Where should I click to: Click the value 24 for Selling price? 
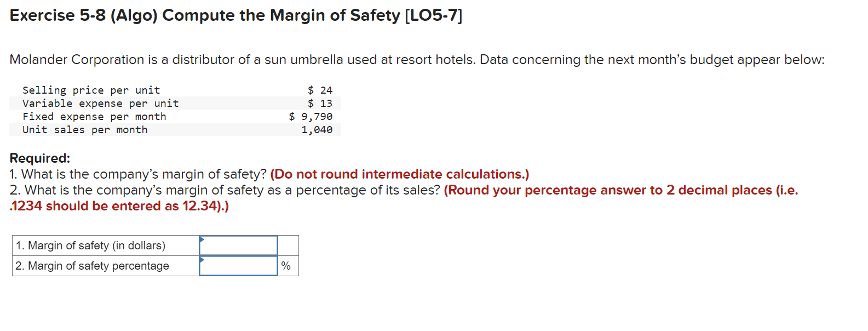pyautogui.click(x=327, y=89)
